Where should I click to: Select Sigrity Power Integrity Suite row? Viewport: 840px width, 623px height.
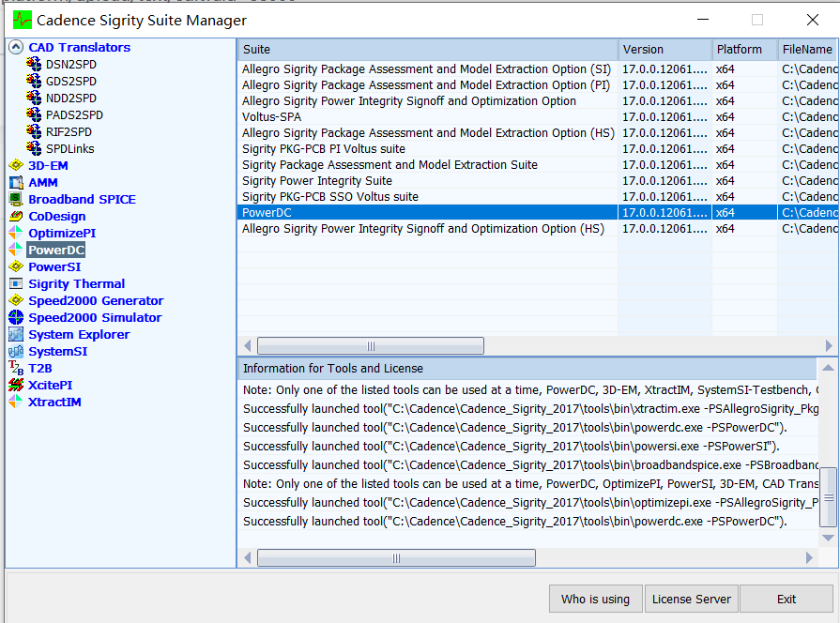(539, 180)
